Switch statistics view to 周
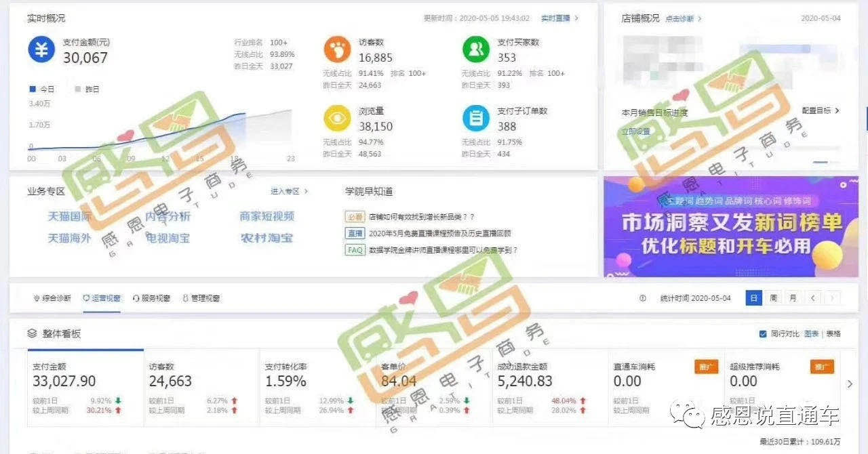The width and height of the screenshot is (868, 454). coord(774,297)
